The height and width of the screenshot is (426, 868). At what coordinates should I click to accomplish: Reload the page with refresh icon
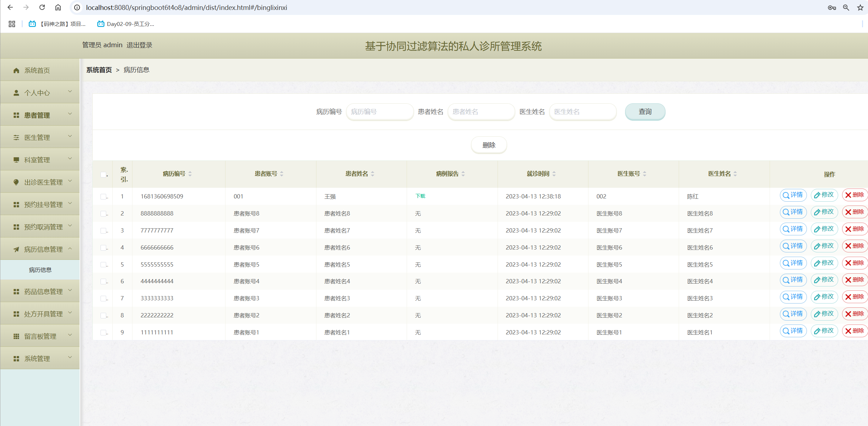coord(42,7)
